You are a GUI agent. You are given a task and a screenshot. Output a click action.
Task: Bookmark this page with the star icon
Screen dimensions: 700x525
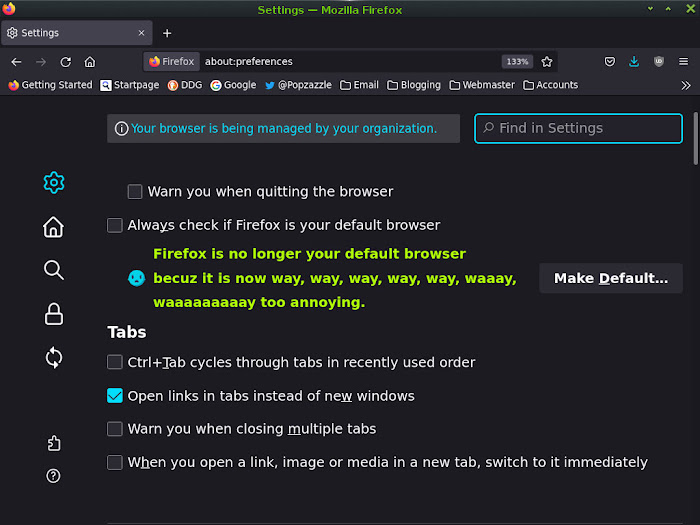tap(546, 62)
